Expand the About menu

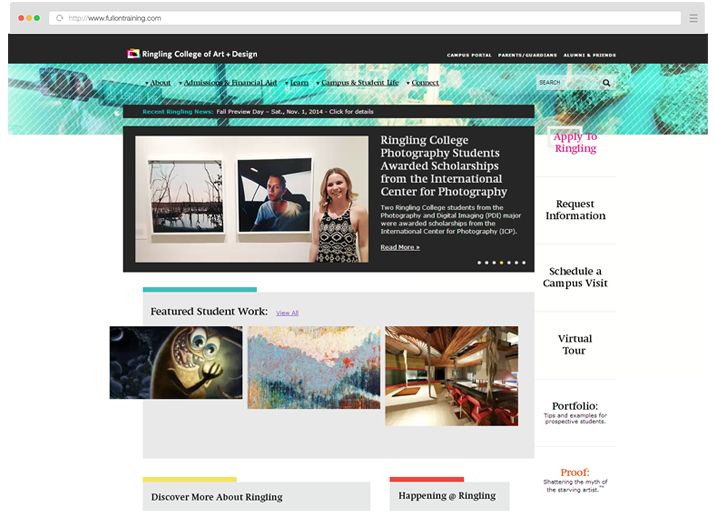[158, 83]
